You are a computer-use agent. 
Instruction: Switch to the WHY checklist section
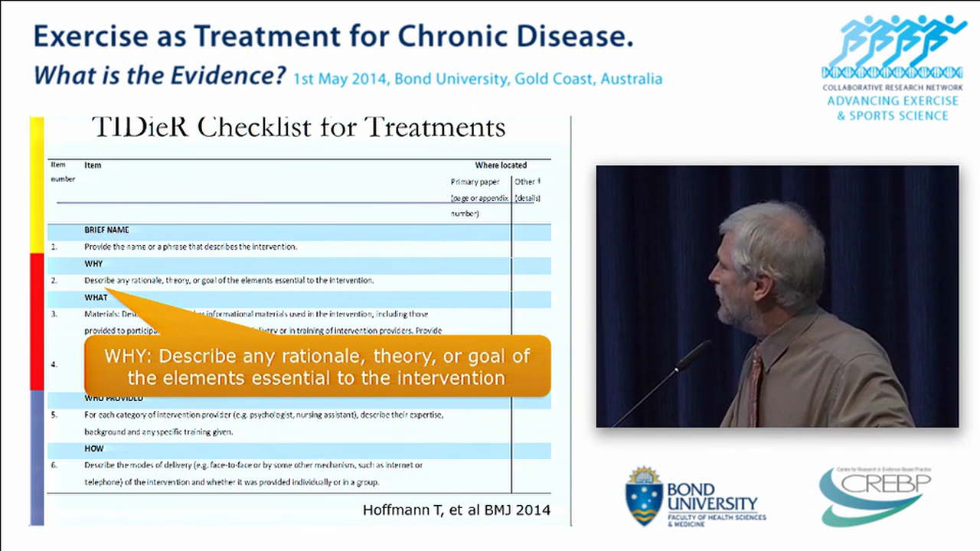tap(93, 263)
